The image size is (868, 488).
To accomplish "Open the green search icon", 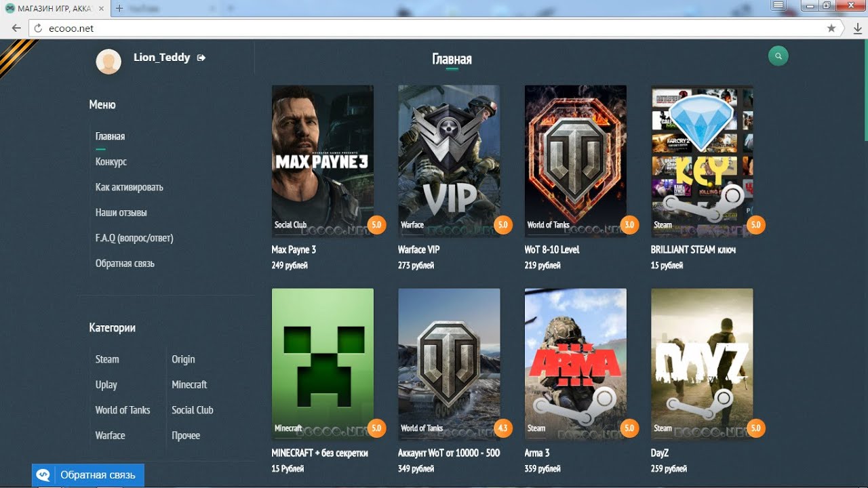I will point(778,56).
